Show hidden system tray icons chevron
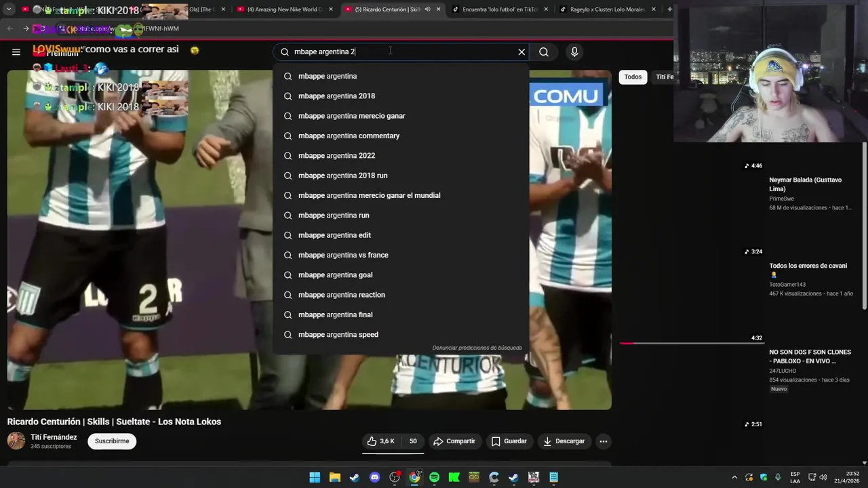Image resolution: width=868 pixels, height=488 pixels. click(x=734, y=477)
